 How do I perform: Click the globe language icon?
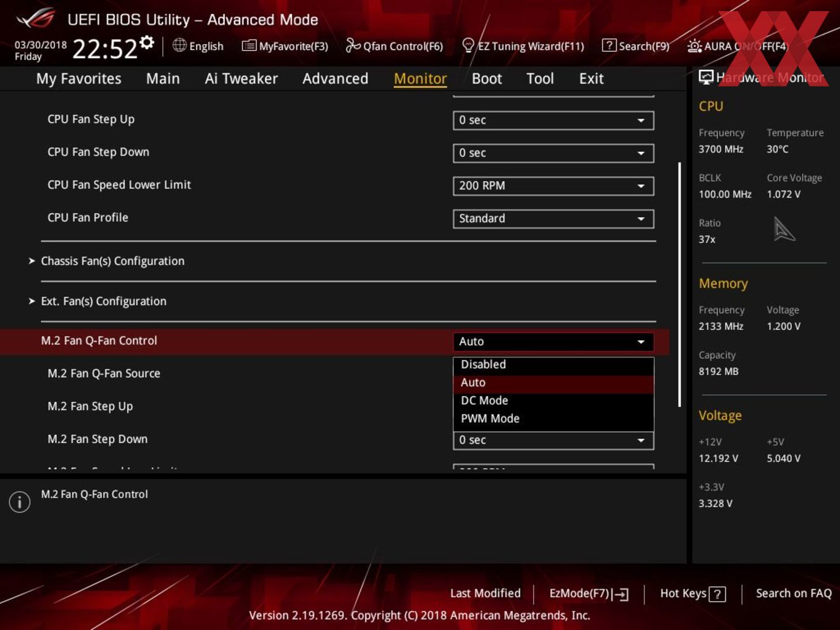(179, 45)
